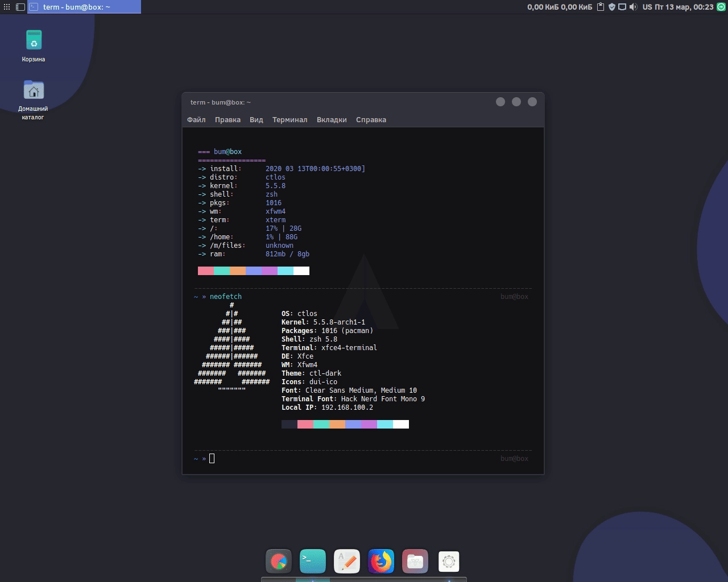
Task: Launch the terminal dock icon
Action: 313,562
